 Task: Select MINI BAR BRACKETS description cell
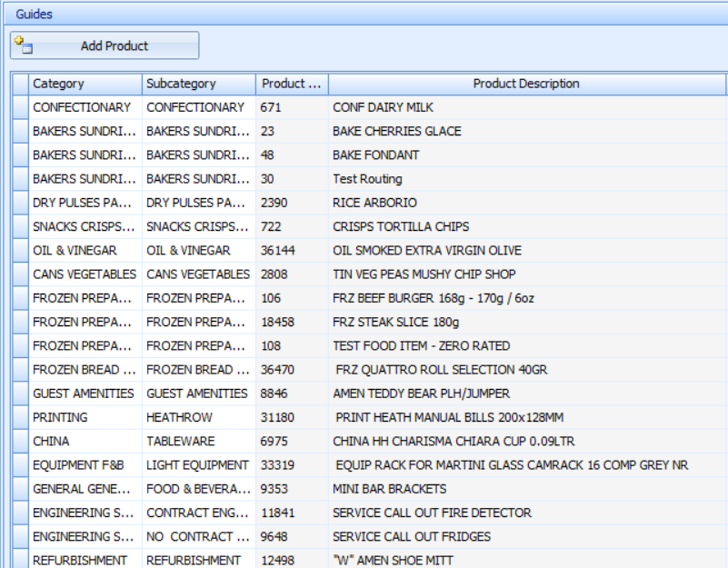(389, 489)
